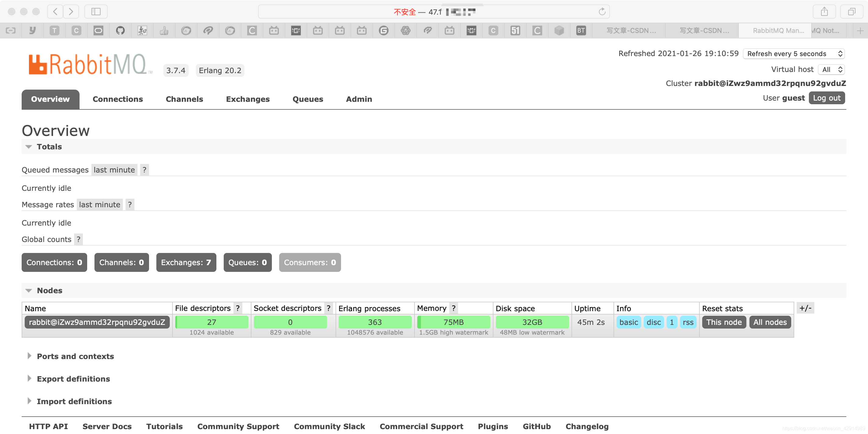Screen dimensions: 868x434
Task: Reset stats for All nodes
Action: click(x=770, y=322)
